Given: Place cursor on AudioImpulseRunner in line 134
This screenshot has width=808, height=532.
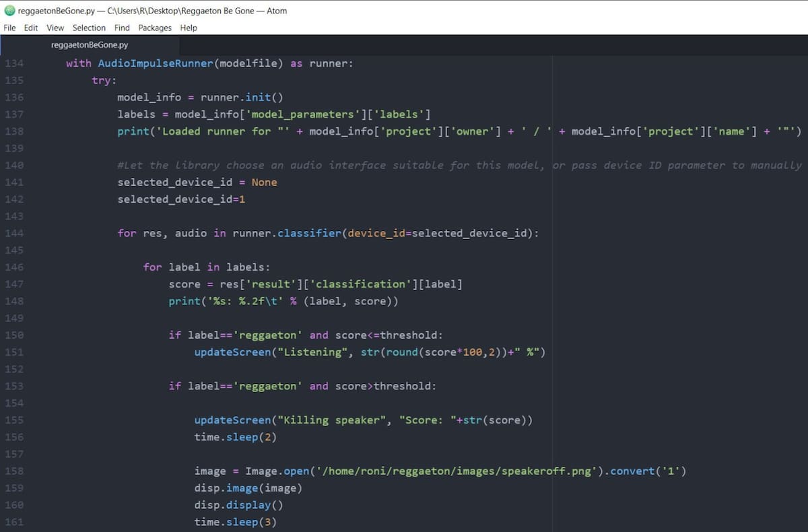Looking at the screenshot, I should click(x=156, y=63).
